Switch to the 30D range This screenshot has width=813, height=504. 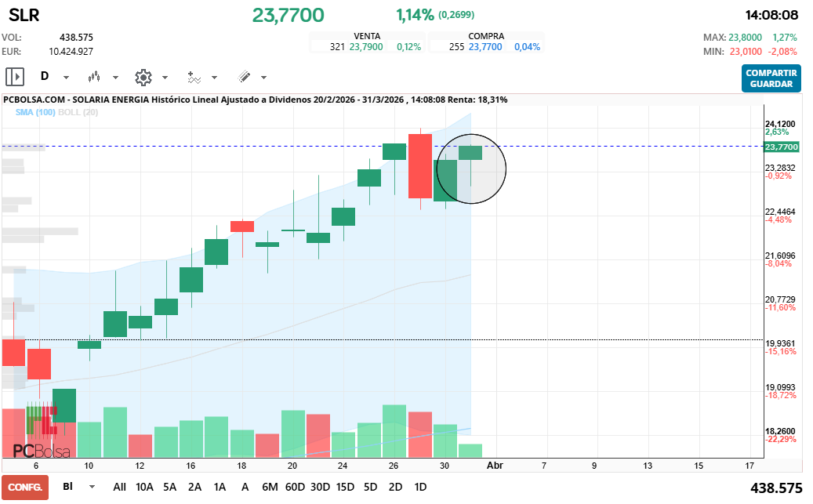click(x=320, y=487)
